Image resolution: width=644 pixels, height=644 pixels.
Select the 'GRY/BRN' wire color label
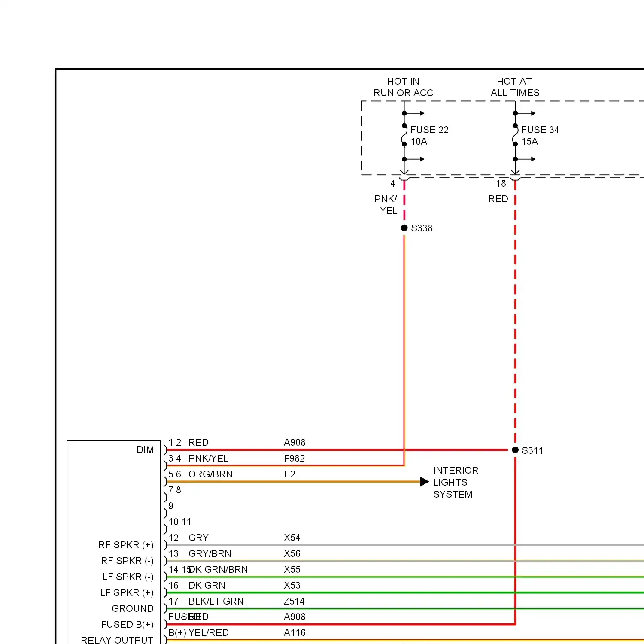(210, 553)
